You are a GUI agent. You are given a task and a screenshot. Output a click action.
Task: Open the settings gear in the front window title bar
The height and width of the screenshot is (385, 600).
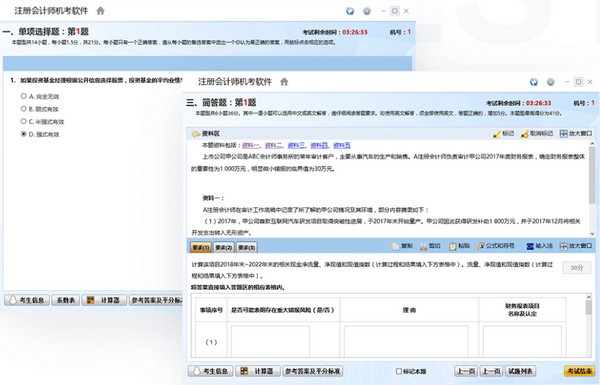point(550,82)
